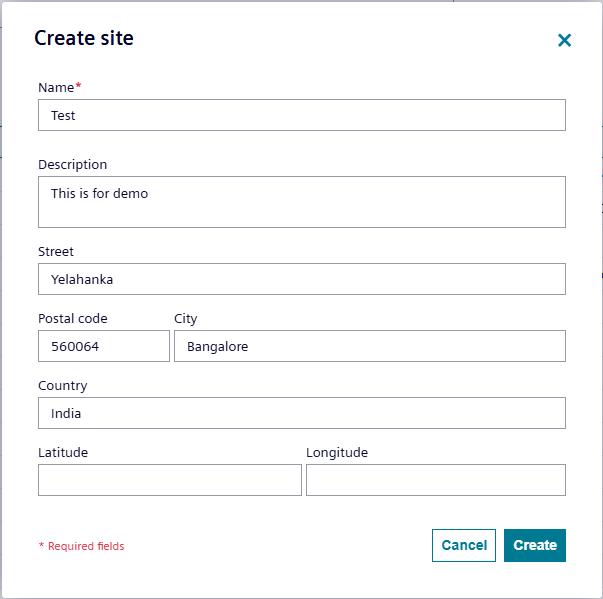Click the Street field containing Yelahanka

[301, 279]
